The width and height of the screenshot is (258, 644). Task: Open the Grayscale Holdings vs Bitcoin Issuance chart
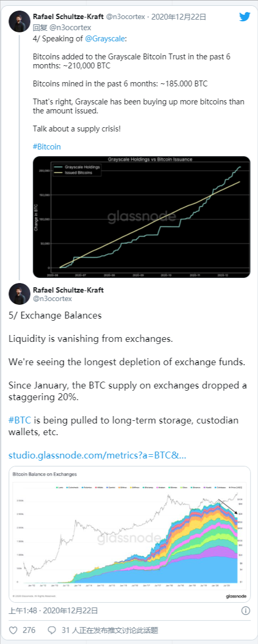141,216
